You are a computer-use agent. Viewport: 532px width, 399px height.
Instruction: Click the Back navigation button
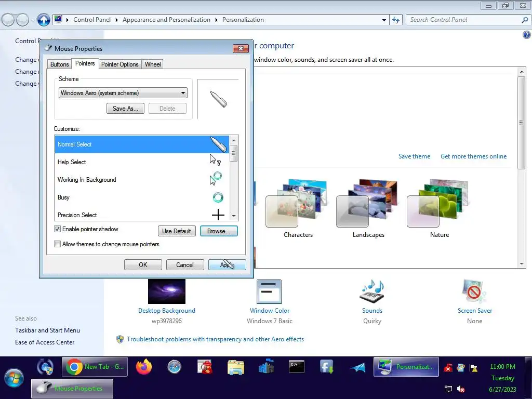click(x=8, y=20)
